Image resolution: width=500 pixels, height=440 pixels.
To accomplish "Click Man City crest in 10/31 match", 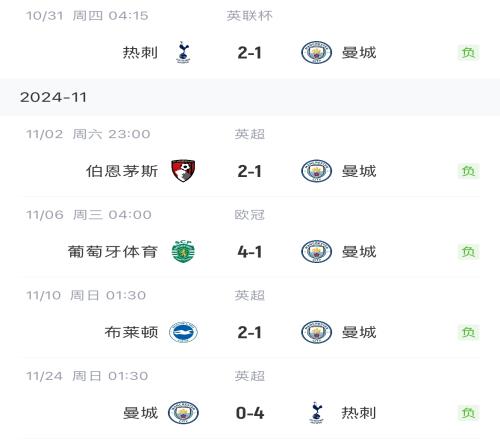I will [x=316, y=52].
